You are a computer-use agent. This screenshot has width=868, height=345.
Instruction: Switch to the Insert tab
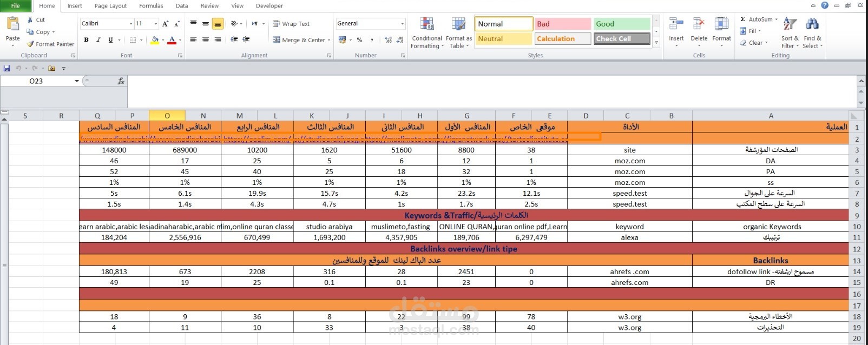[x=75, y=6]
